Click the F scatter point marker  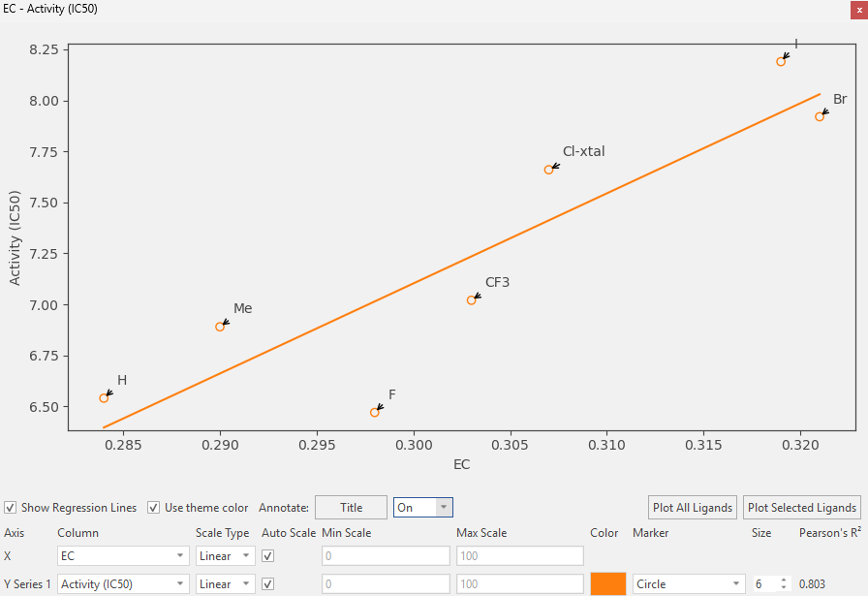click(x=374, y=413)
